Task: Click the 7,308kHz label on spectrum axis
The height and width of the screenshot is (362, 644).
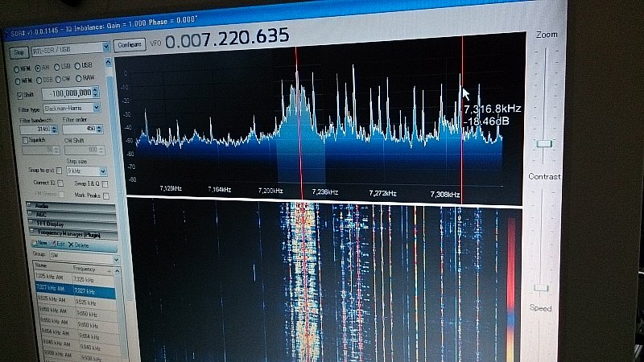Action: (x=445, y=195)
